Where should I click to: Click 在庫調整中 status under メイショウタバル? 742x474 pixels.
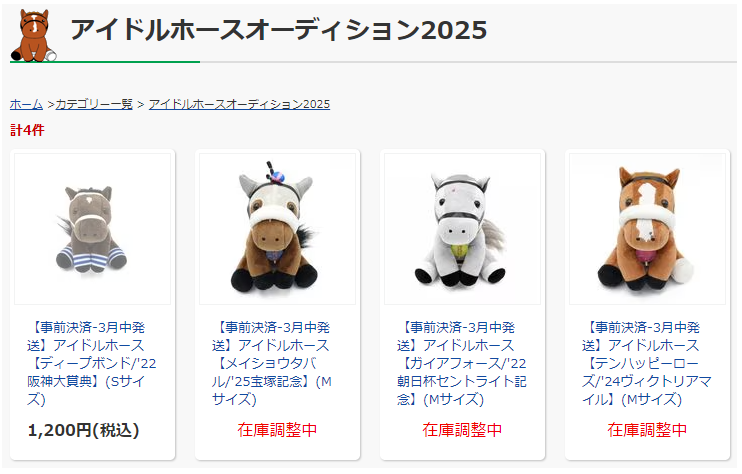tap(277, 430)
